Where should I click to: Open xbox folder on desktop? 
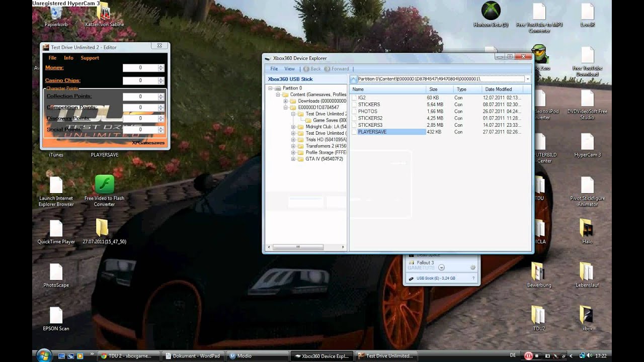coord(587,318)
